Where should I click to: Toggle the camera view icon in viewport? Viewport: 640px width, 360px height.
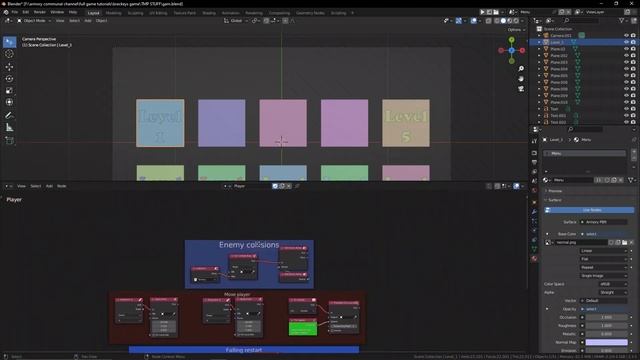[521, 89]
